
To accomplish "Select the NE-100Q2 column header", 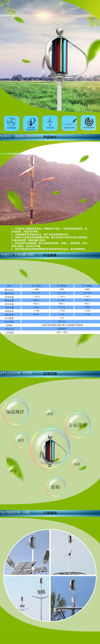I will tap(36, 286).
